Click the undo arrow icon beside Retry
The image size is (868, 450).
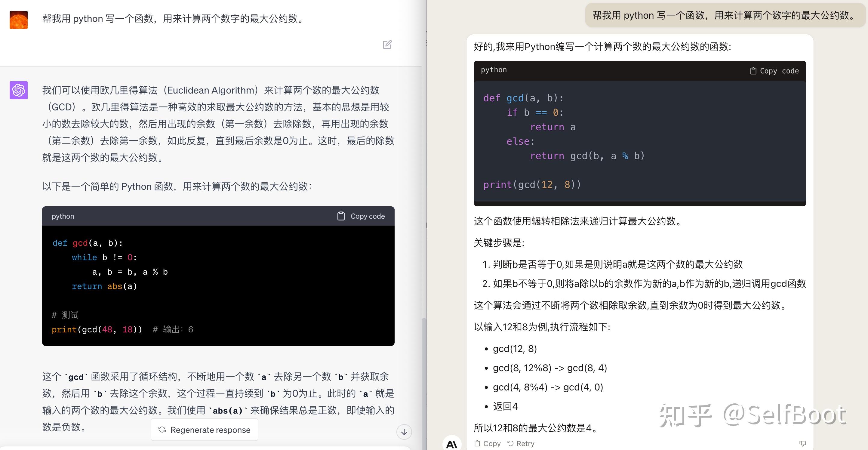pos(510,443)
